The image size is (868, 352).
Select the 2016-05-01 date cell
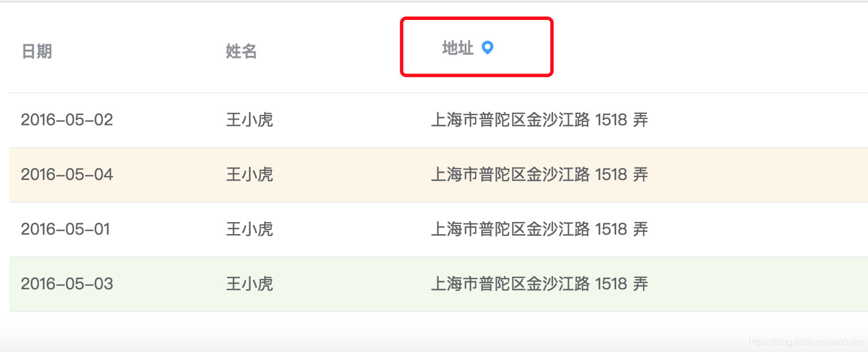pos(65,229)
